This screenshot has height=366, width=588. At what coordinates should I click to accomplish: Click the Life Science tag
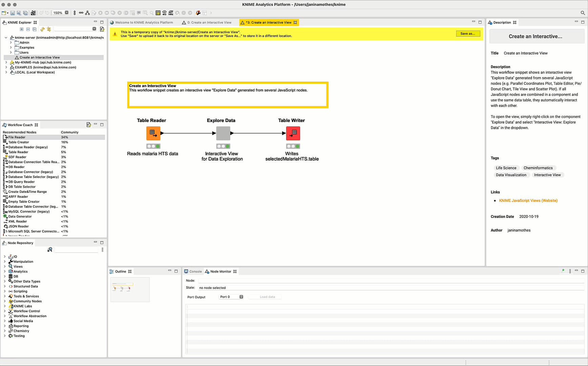(x=506, y=168)
